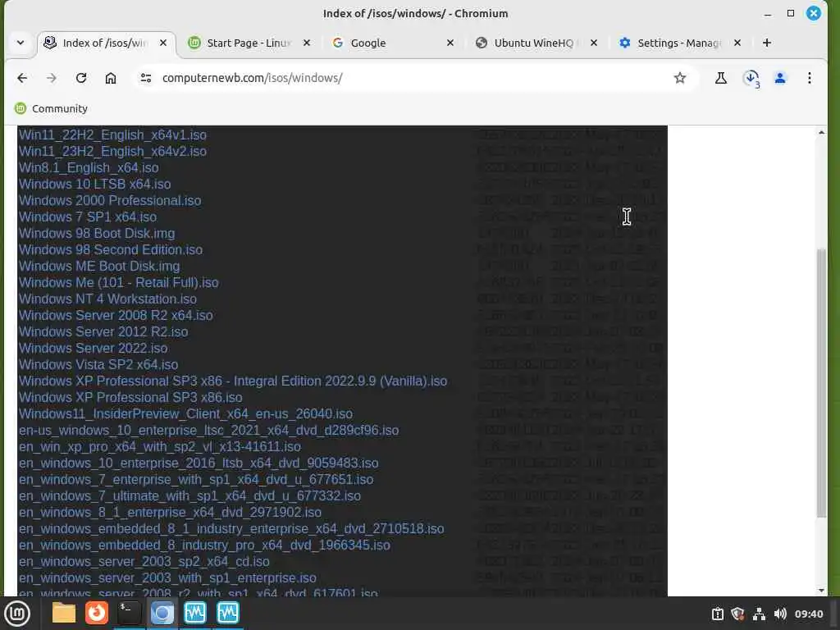840x630 pixels.
Task: Close the Start Page tab
Action: tap(307, 43)
